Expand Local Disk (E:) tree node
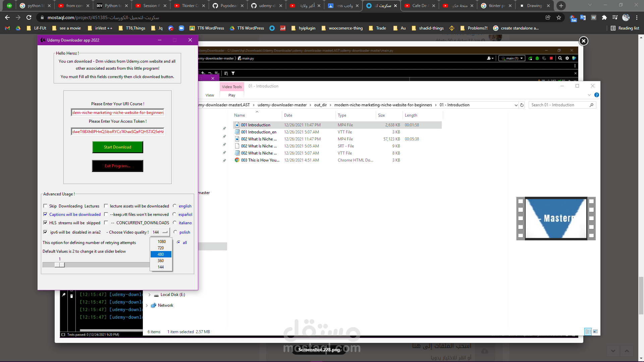This screenshot has height=362, width=644. coord(150,295)
